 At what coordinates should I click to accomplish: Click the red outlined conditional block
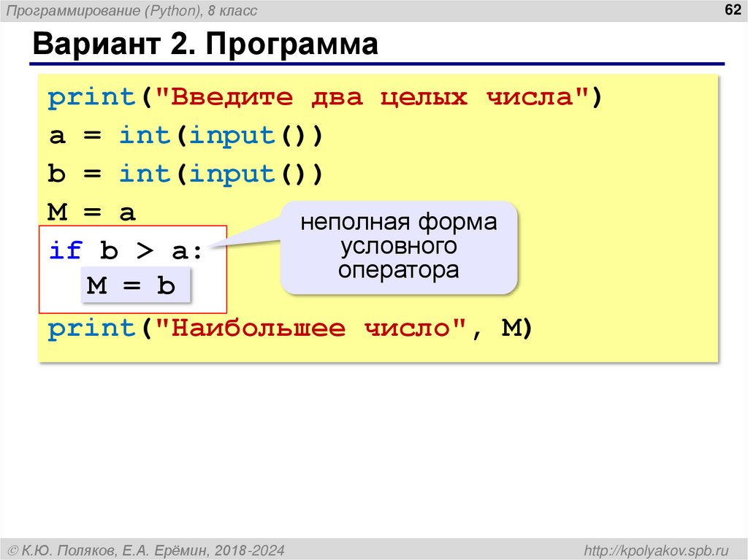134,269
